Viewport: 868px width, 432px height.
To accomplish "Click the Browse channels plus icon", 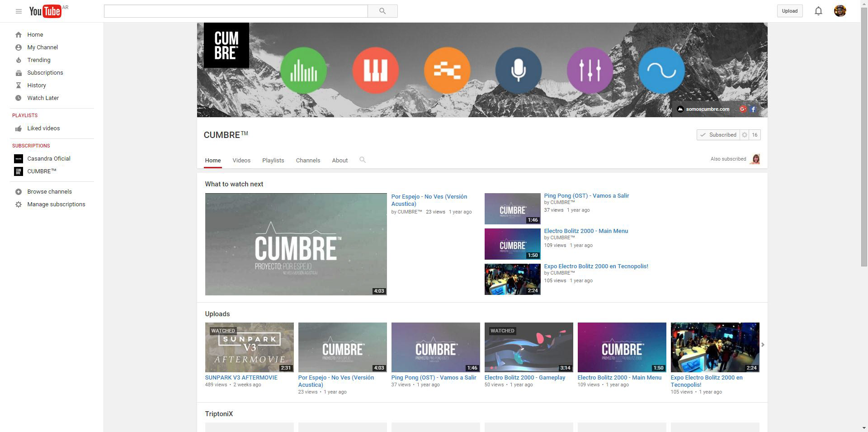I will point(19,192).
